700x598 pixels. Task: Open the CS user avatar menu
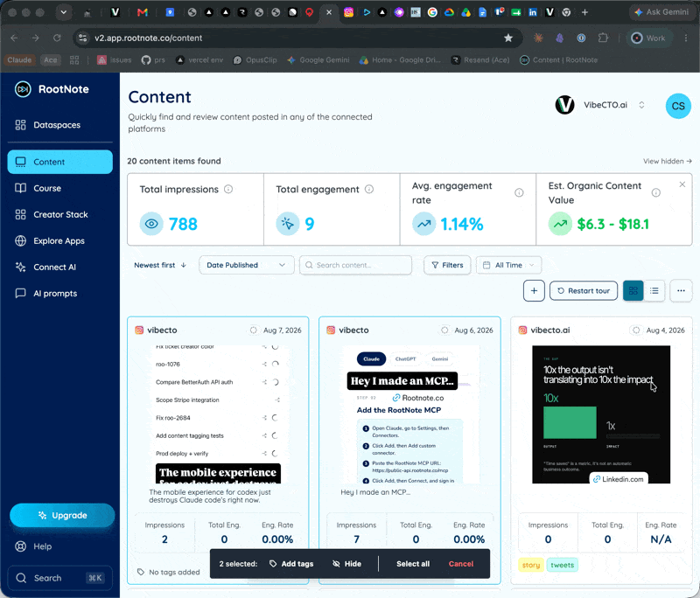pos(678,106)
